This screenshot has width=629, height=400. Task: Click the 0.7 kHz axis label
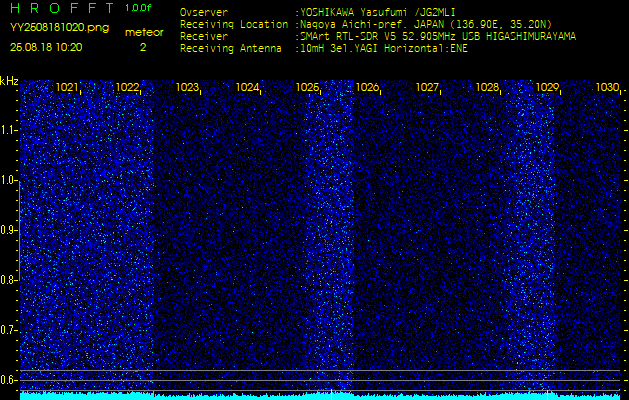coord(8,330)
